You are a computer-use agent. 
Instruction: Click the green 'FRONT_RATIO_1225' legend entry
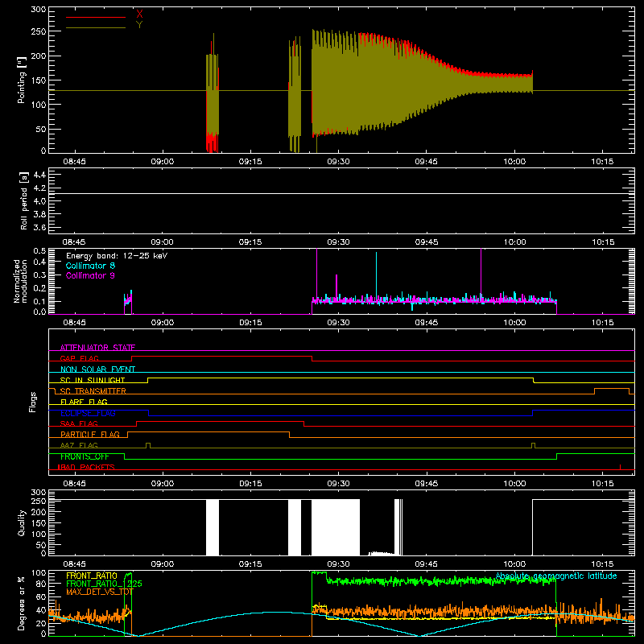(104, 584)
